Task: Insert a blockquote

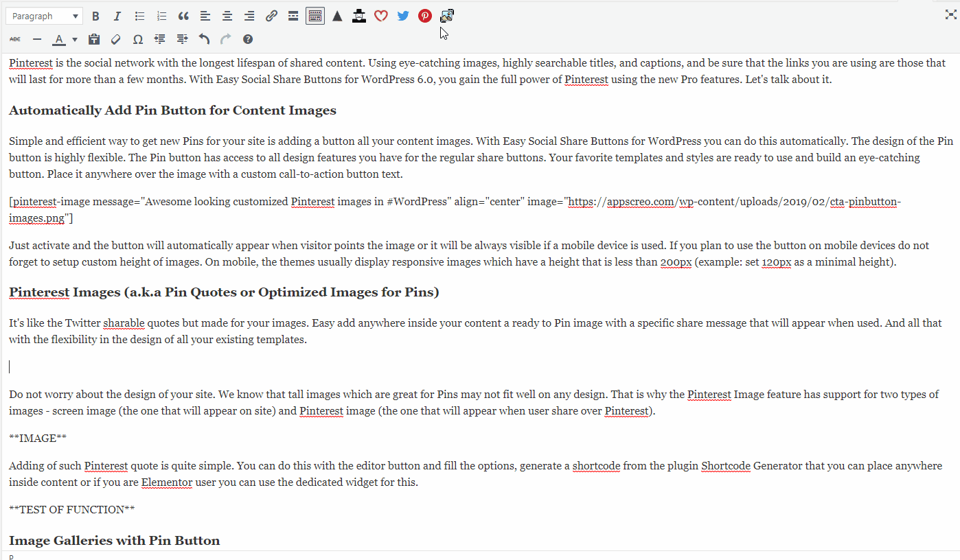Action: pyautogui.click(x=183, y=16)
